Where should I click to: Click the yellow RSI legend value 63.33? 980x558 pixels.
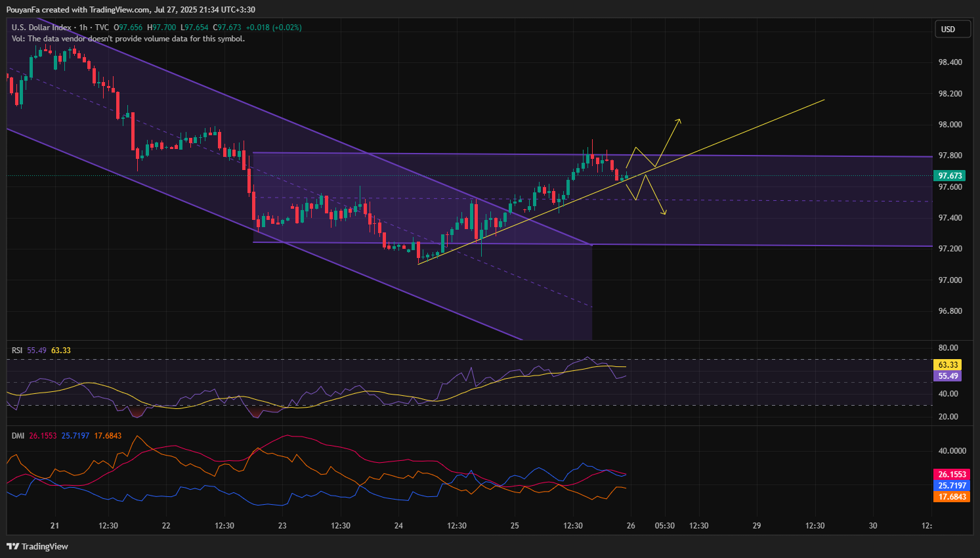[x=61, y=351]
